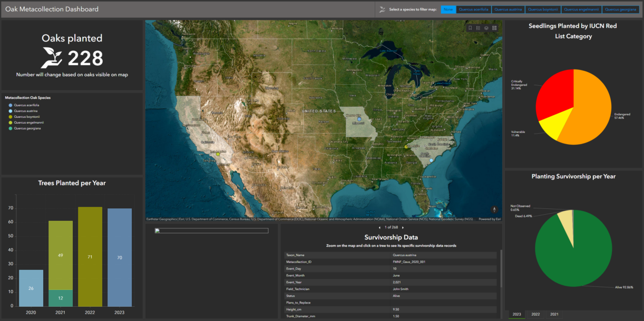Open the map layers icon

pos(486,28)
